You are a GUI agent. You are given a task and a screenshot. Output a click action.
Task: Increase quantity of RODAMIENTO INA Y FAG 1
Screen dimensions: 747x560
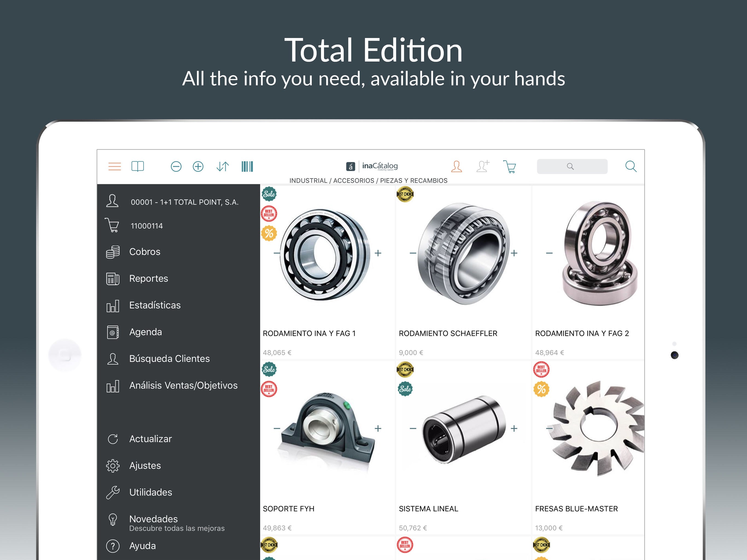[378, 253]
